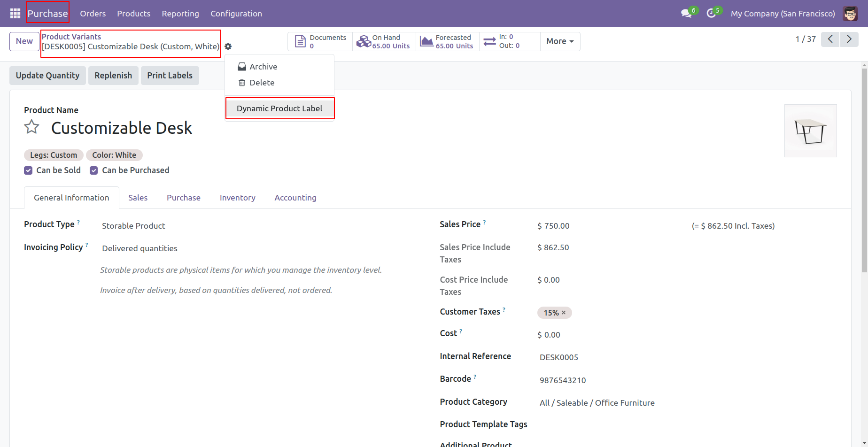Expand the More dropdown button

(560, 41)
